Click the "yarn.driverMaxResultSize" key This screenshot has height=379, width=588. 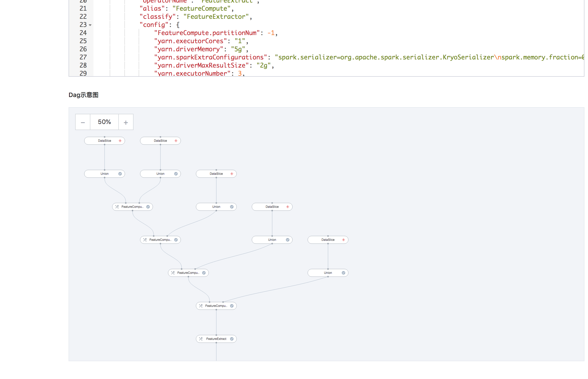tap(202, 66)
